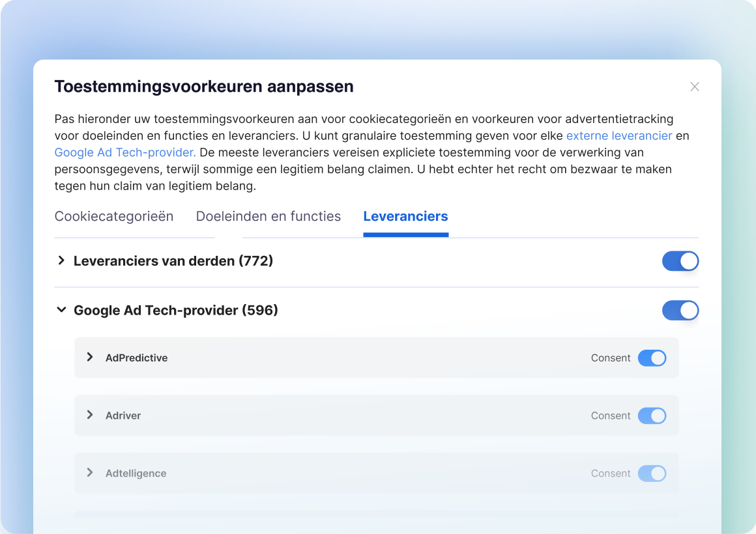
Task: Disable the Leveranciers van derden toggle
Action: point(680,261)
